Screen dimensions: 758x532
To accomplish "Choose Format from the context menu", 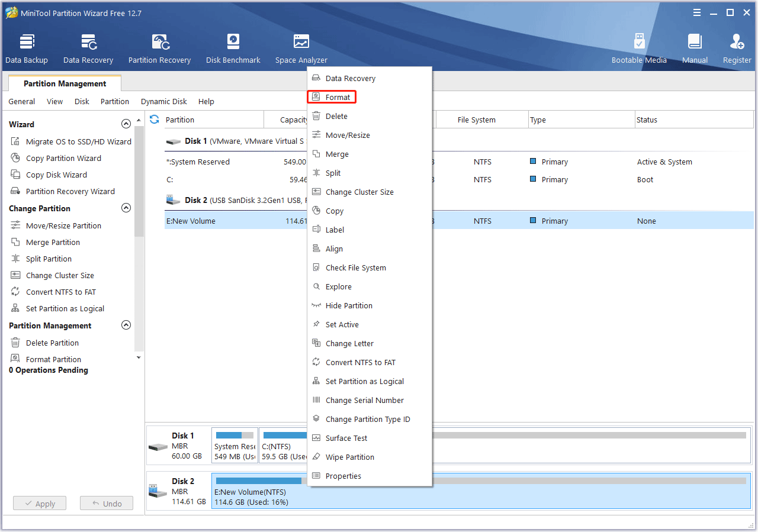I will [x=338, y=97].
